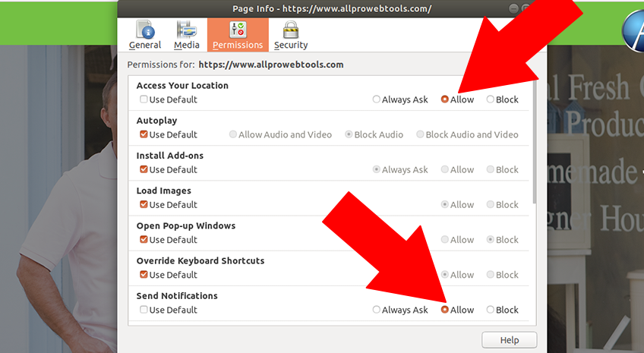Screen dimensions: 644x353
Task: Select Allow for Access Your Location
Action: tap(445, 99)
